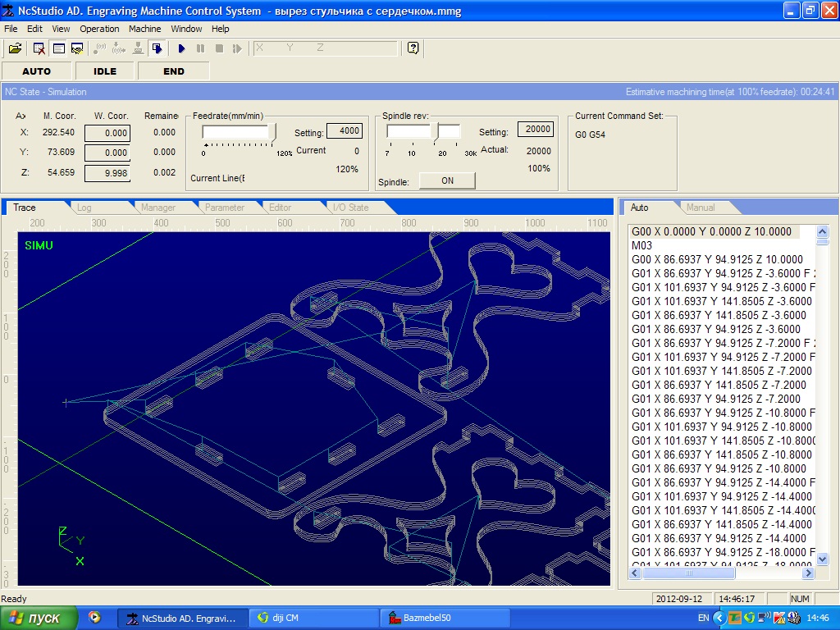This screenshot has height=630, width=840.
Task: Open a file with the folder icon
Action: 15,48
